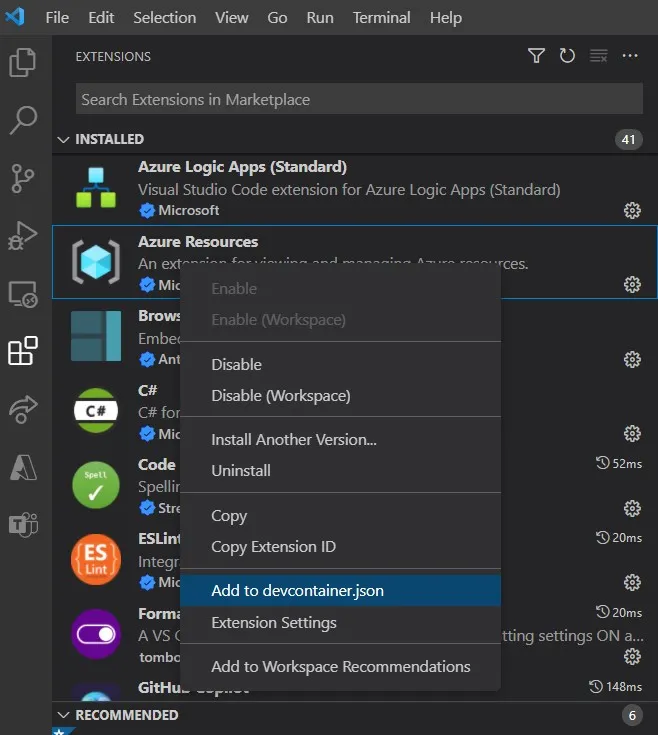Open the Azure view in activity bar
Screen dimensions: 658x735
[22, 467]
